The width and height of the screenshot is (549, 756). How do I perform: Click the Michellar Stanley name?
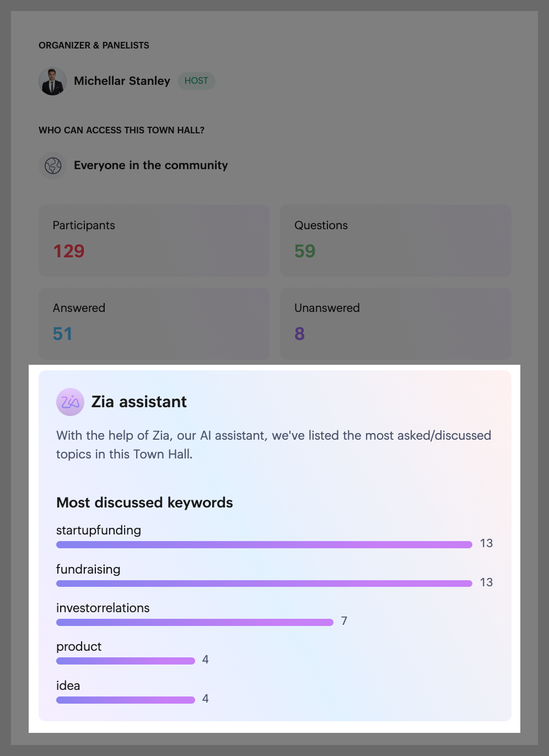point(122,81)
